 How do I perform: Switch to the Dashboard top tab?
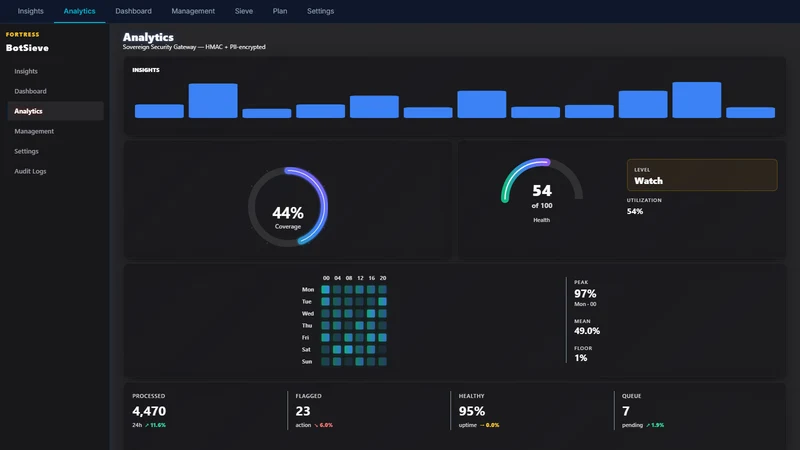[133, 11]
